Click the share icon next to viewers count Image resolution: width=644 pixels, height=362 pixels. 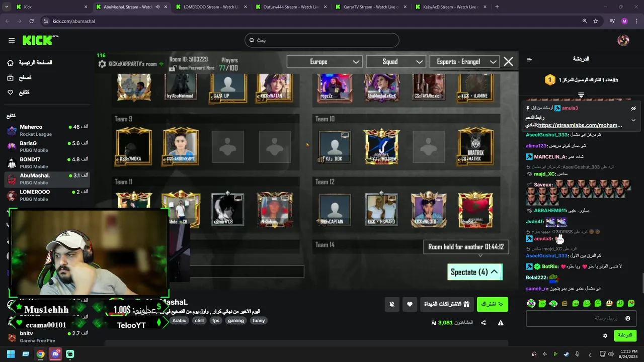(x=483, y=323)
